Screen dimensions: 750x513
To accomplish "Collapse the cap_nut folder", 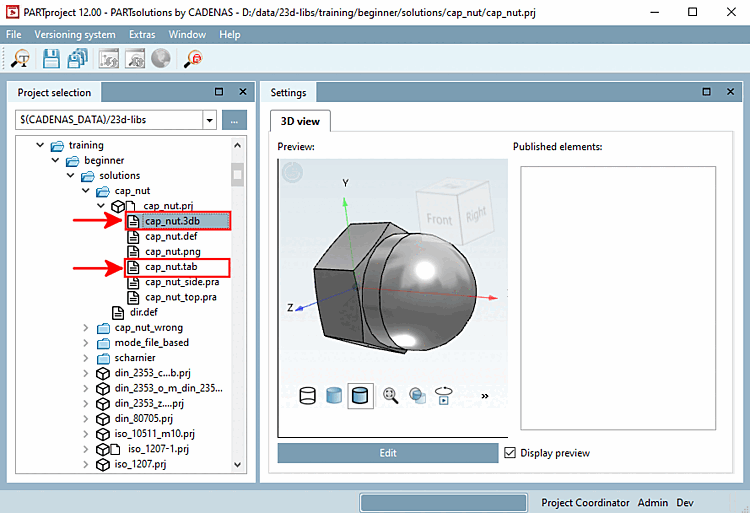I will click(x=86, y=191).
